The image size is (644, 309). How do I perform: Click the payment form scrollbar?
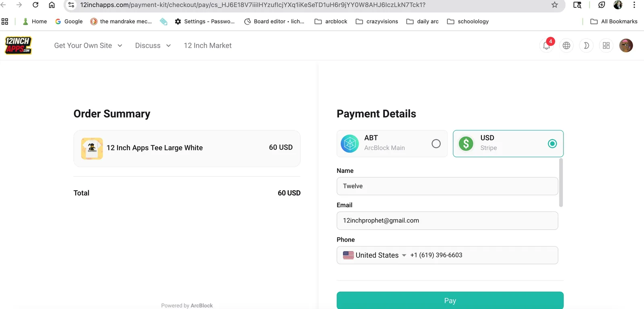[561, 182]
